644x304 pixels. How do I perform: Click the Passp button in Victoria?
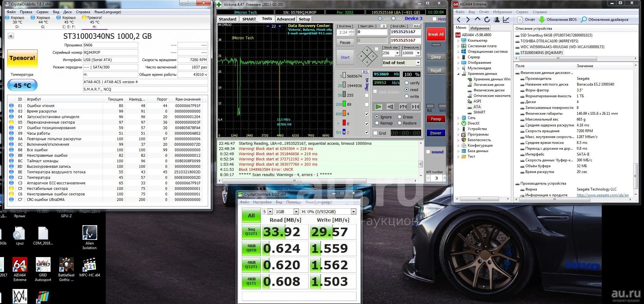[x=436, y=119]
